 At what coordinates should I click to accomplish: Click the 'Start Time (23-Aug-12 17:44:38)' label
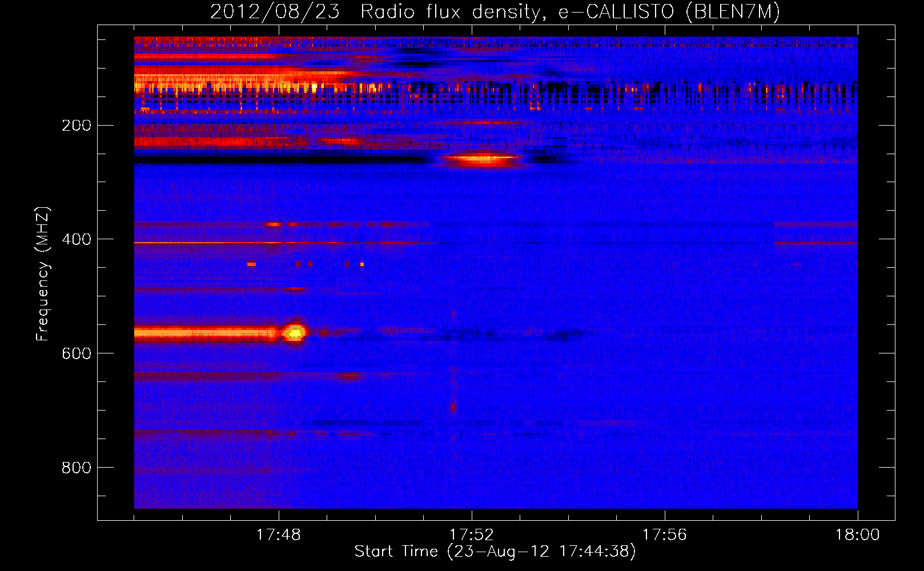[495, 552]
